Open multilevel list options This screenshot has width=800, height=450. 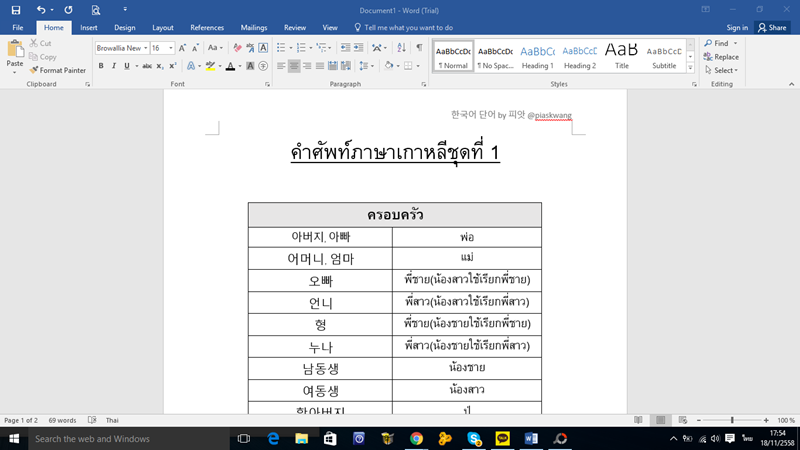pos(323,48)
